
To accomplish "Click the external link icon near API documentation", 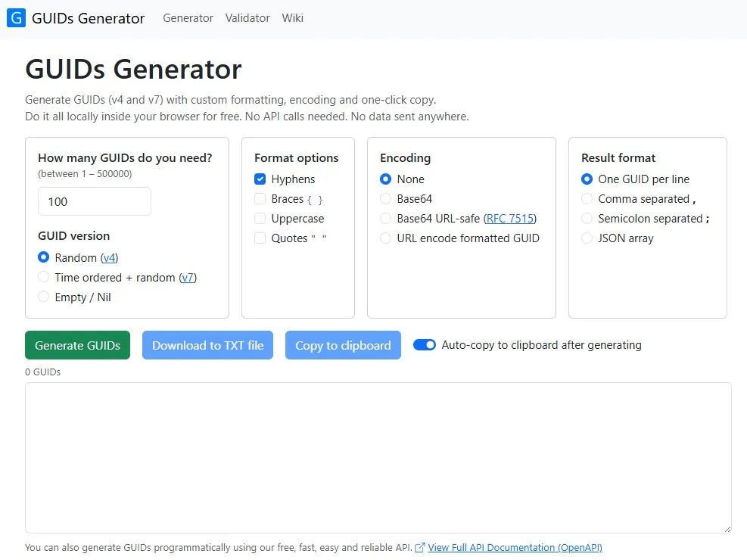I will click(419, 547).
